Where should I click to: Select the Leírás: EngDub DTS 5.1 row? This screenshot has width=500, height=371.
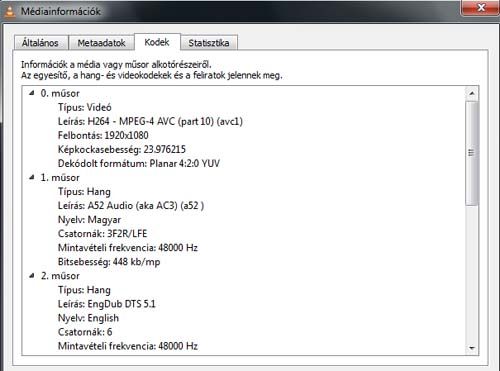tap(107, 304)
